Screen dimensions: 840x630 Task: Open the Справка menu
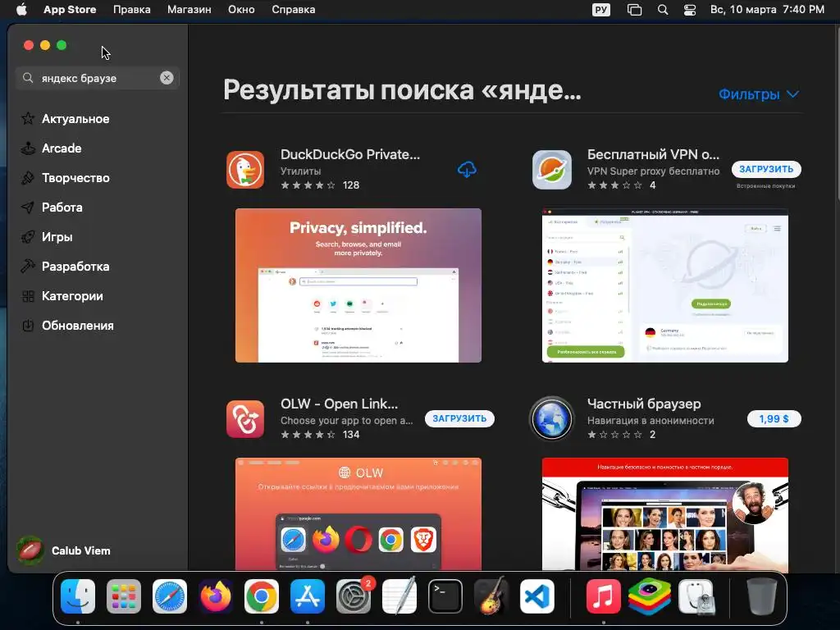click(293, 10)
